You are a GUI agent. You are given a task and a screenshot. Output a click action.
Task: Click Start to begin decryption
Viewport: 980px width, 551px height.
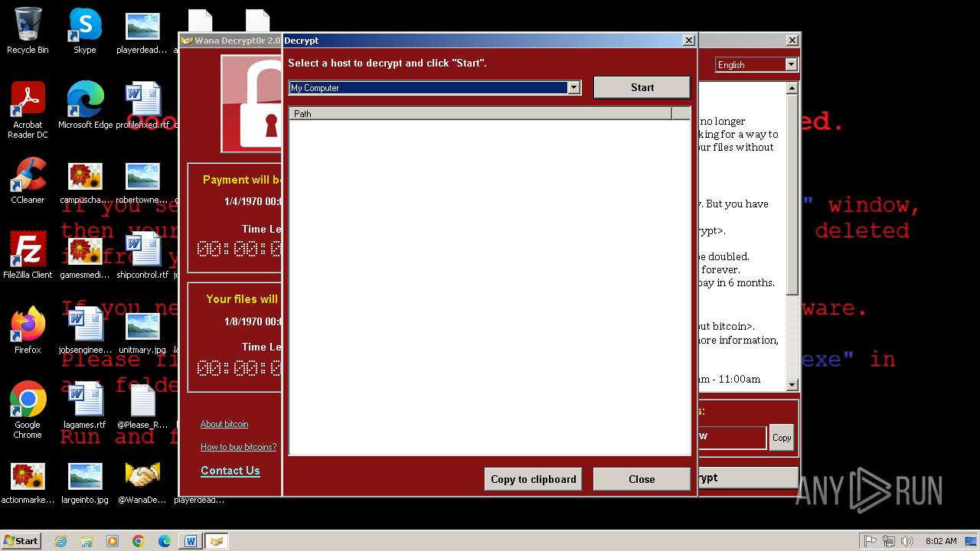(x=642, y=87)
